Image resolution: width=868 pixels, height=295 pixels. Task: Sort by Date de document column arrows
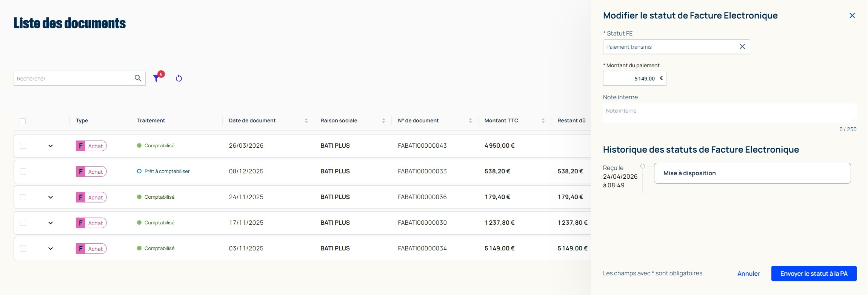(306, 120)
